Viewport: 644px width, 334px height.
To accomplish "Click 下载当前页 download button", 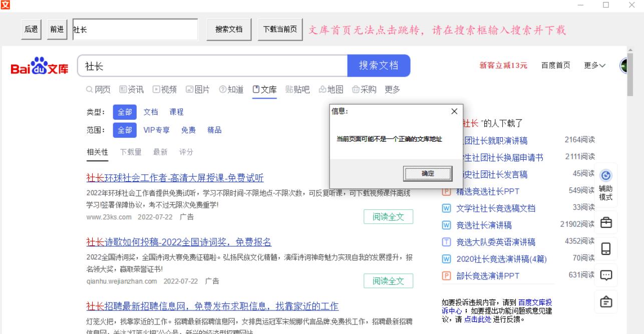I will (x=280, y=30).
